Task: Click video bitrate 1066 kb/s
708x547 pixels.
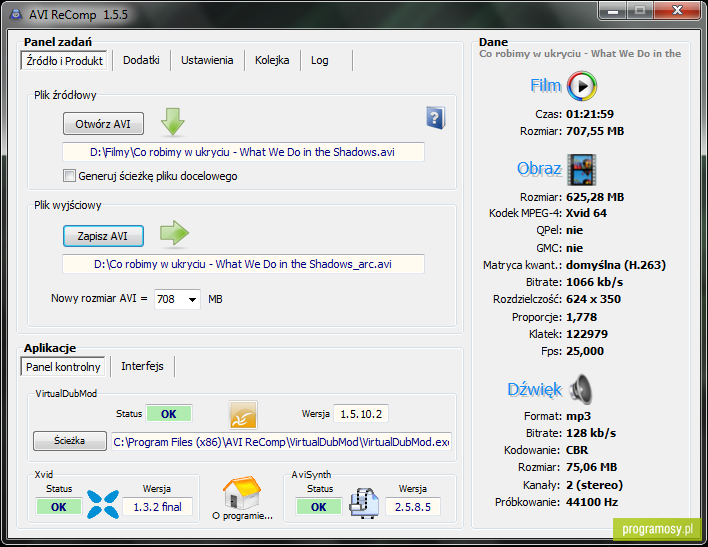Action: click(594, 282)
